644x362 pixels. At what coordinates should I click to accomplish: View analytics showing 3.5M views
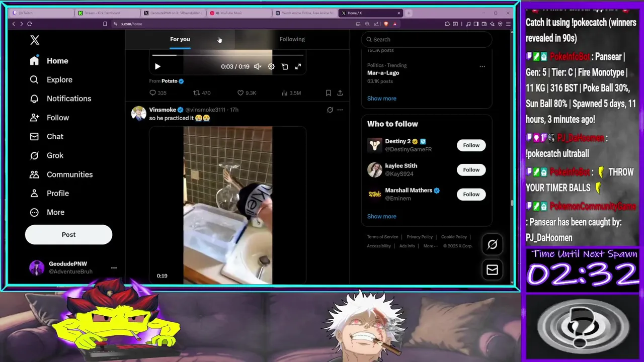pos(291,93)
